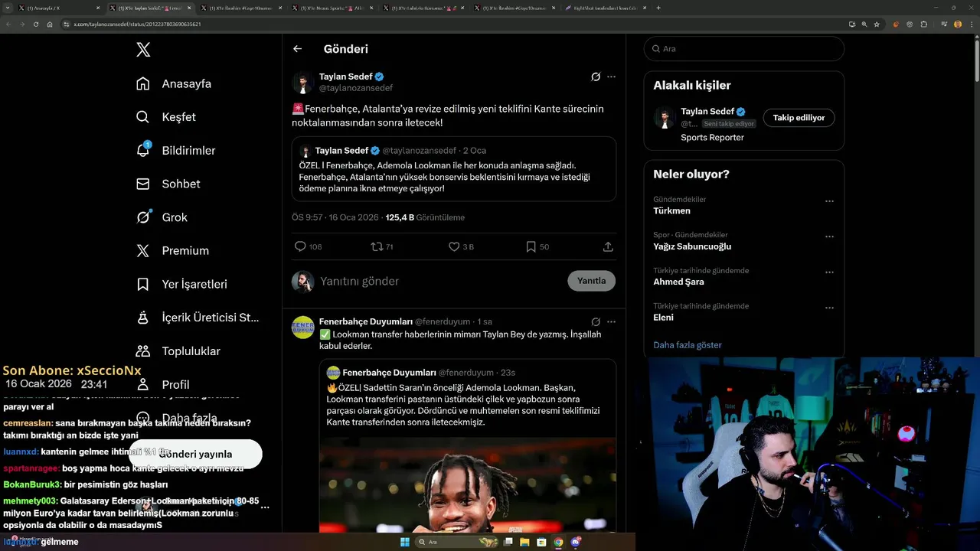Click Fenerbahçe Duyumları avatar on reply
Viewport: 980px width, 551px height.
click(303, 328)
